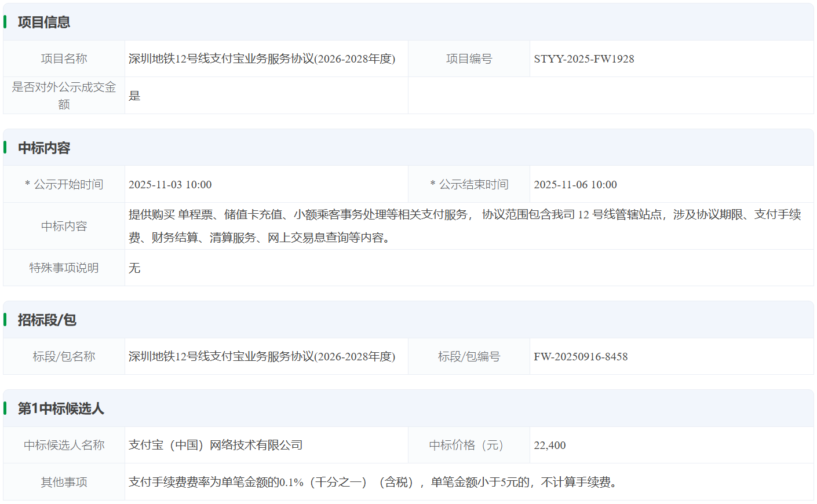This screenshot has width=817, height=504.
Task: Click the 公示开始时间 value 2025-11-03 10:00
Action: point(170,184)
